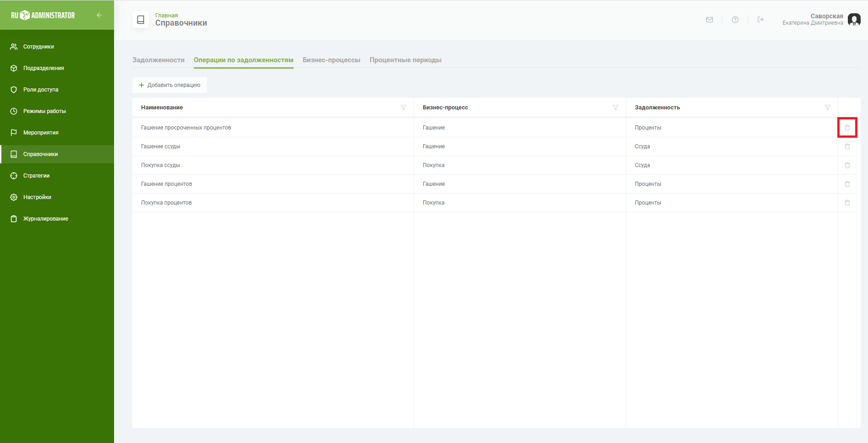Open the user avatar picture
The image size is (868, 443).
pyautogui.click(x=854, y=20)
